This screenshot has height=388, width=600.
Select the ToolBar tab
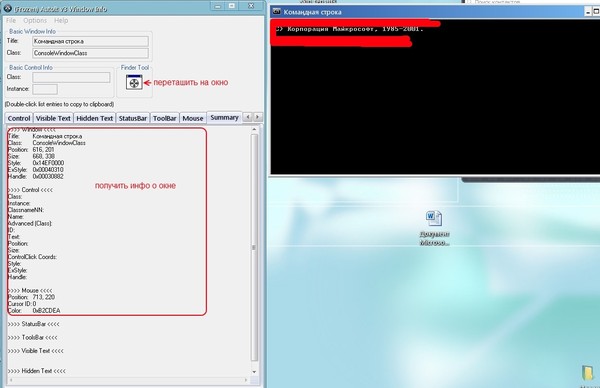point(165,118)
